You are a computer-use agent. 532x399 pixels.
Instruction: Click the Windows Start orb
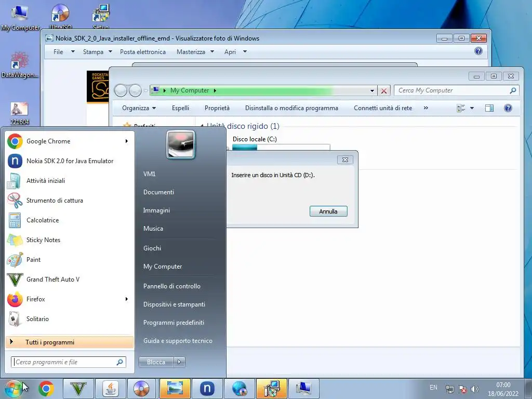[x=14, y=389]
